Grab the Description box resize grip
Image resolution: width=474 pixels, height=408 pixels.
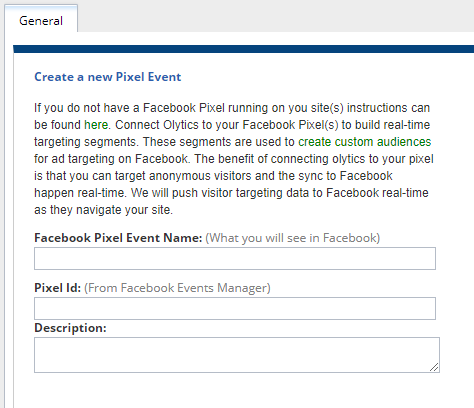[x=434, y=367]
